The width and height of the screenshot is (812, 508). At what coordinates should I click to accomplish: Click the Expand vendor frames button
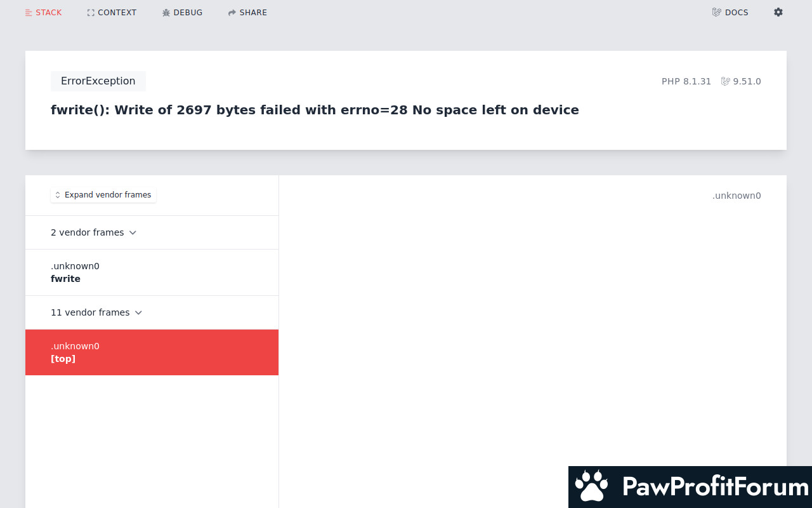pyautogui.click(x=103, y=195)
